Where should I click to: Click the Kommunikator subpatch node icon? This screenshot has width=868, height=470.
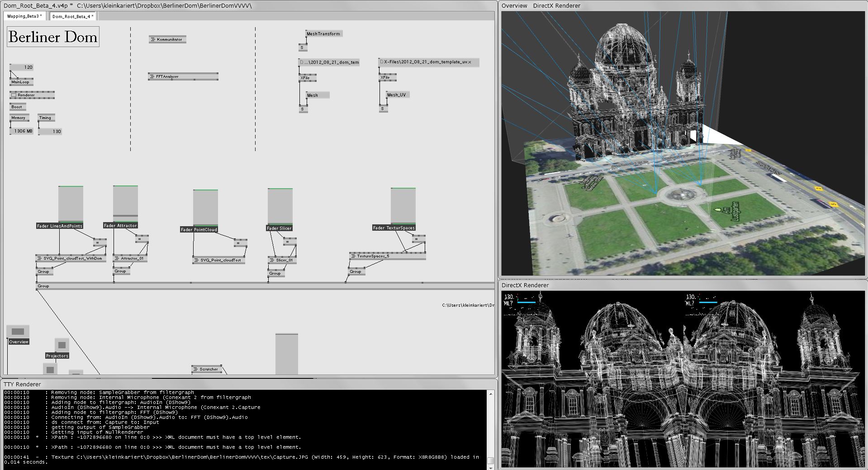pyautogui.click(x=152, y=40)
